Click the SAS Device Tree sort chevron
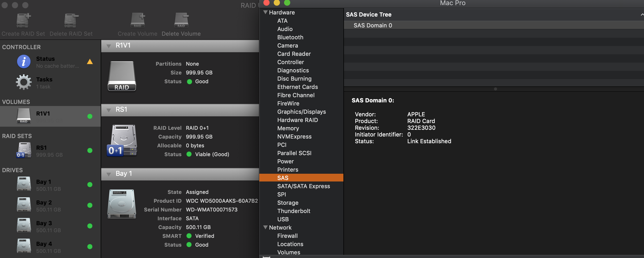Image resolution: width=644 pixels, height=258 pixels. pos(642,15)
